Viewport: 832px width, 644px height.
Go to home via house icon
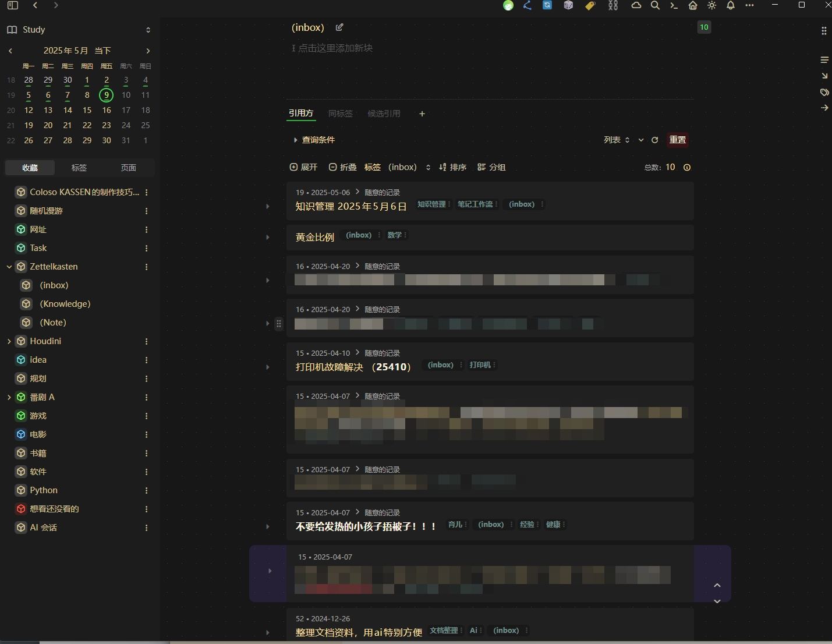coord(693,5)
